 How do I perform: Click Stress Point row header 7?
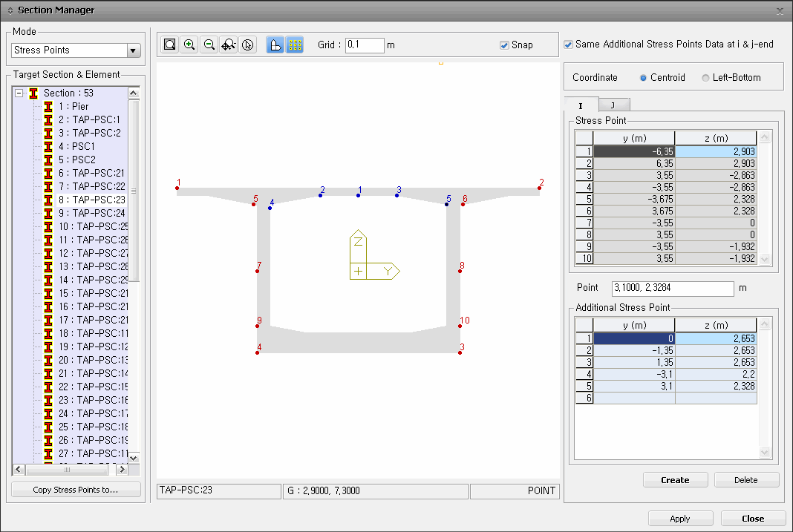pos(584,223)
